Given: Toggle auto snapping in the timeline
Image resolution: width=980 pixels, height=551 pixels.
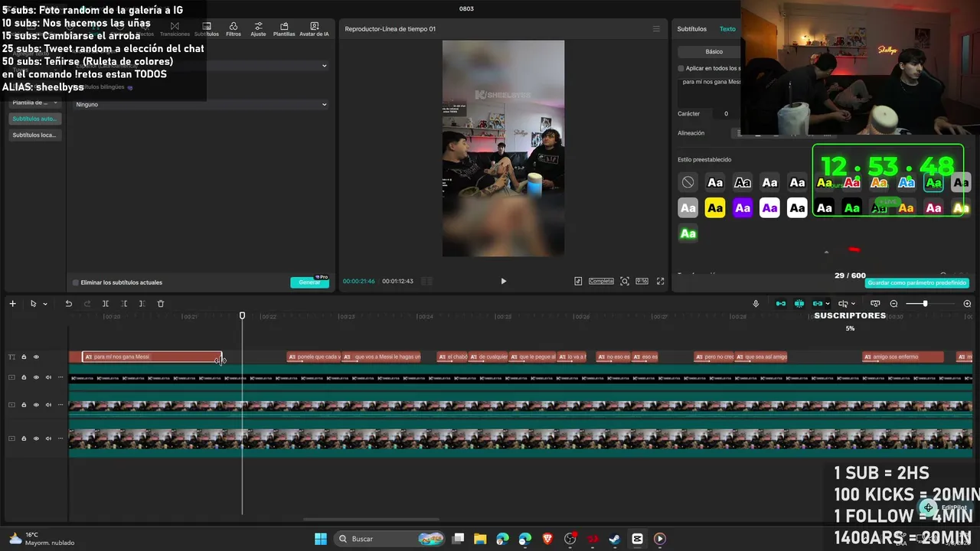Looking at the screenshot, I should [799, 304].
